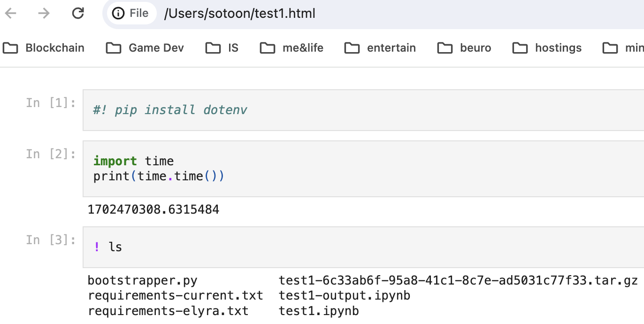Expand the beuro bookmarks folder
This screenshot has width=644, height=324.
(465, 48)
